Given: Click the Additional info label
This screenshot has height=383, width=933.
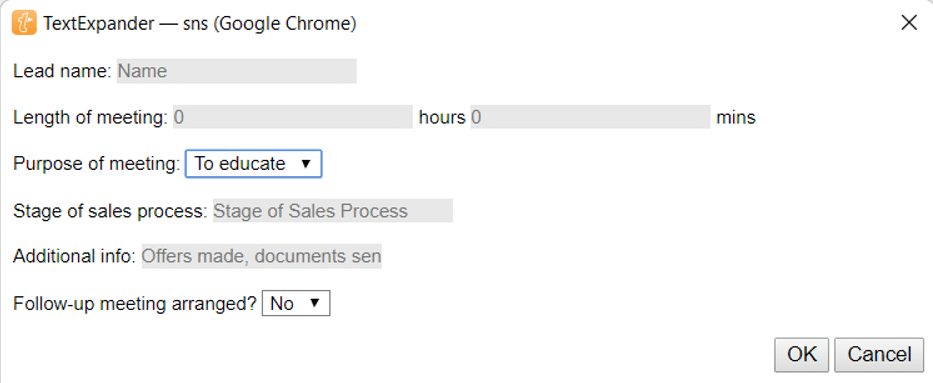Looking at the screenshot, I should coord(74,256).
